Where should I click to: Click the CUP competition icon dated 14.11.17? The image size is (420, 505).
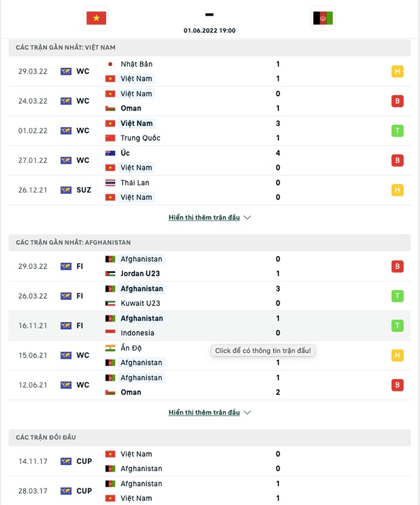point(66,462)
